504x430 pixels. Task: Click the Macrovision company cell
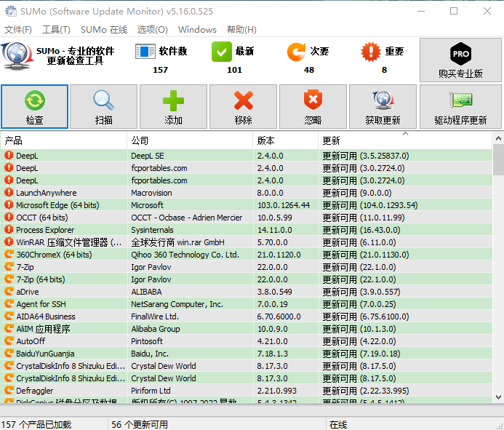pyautogui.click(x=151, y=193)
